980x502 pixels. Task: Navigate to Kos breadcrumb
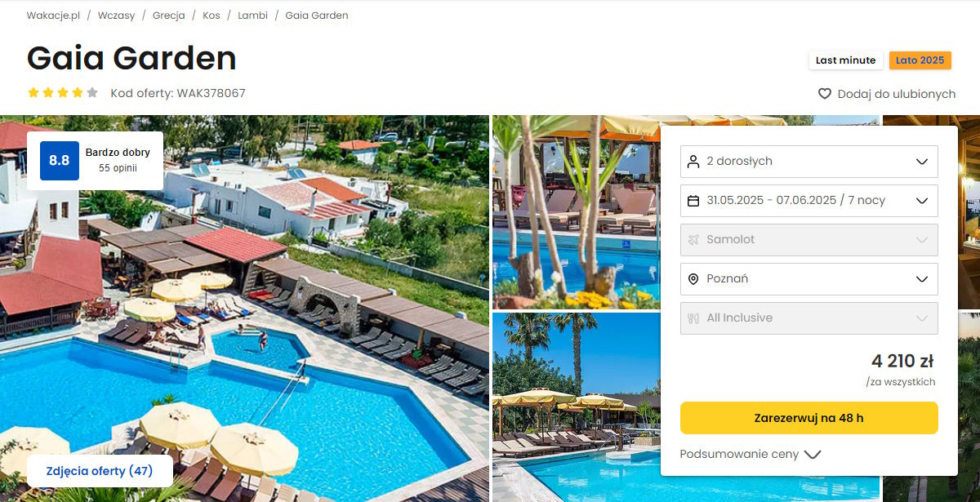(212, 16)
